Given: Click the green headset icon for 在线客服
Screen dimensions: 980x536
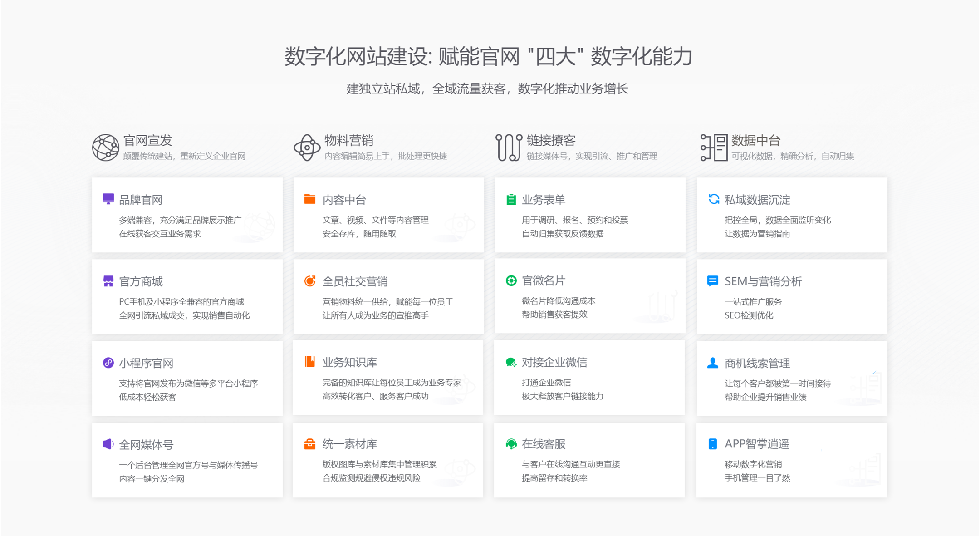Looking at the screenshot, I should pos(511,444).
